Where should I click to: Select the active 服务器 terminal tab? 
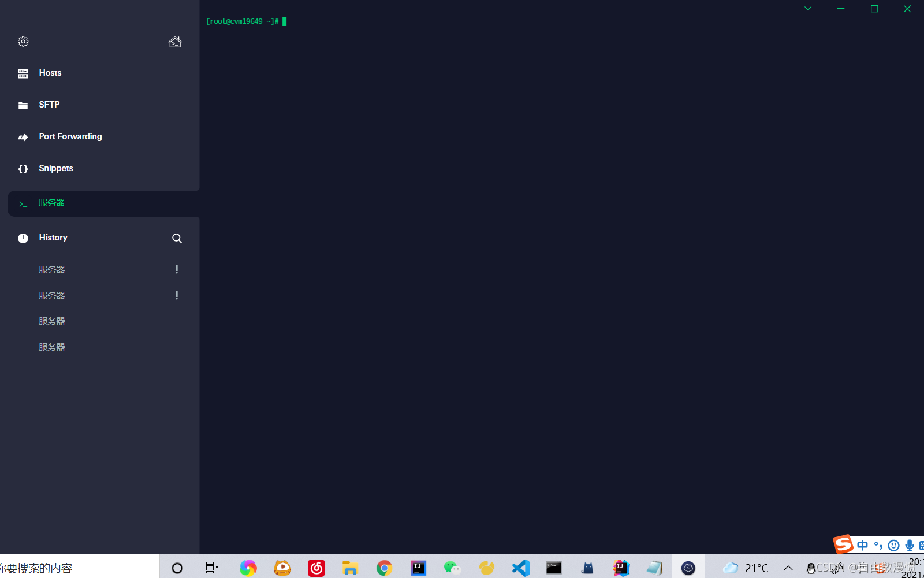[103, 203]
